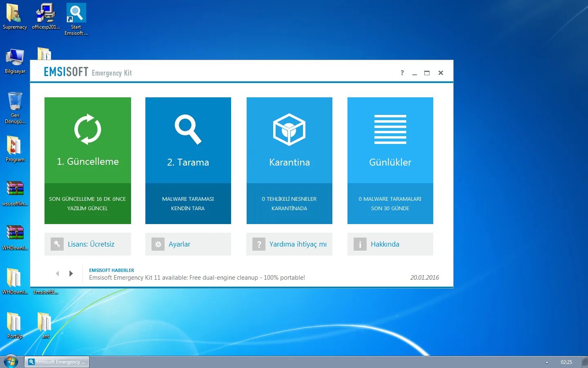Screen dimensions: 588x368
Task: Click the news date 20.01.2016
Action: click(425, 278)
